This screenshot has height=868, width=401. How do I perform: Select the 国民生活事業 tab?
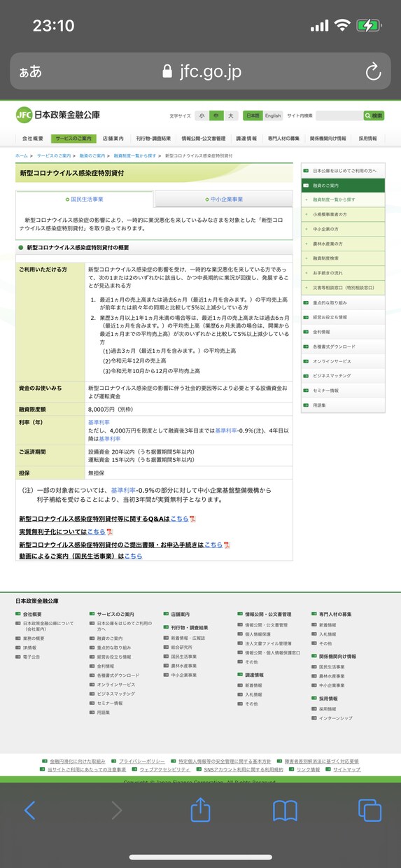[85, 199]
